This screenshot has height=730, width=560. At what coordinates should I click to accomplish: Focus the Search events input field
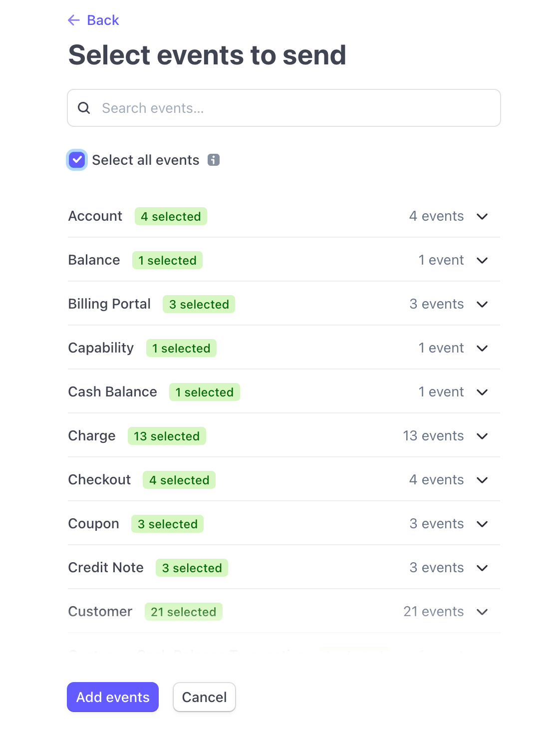[284, 108]
